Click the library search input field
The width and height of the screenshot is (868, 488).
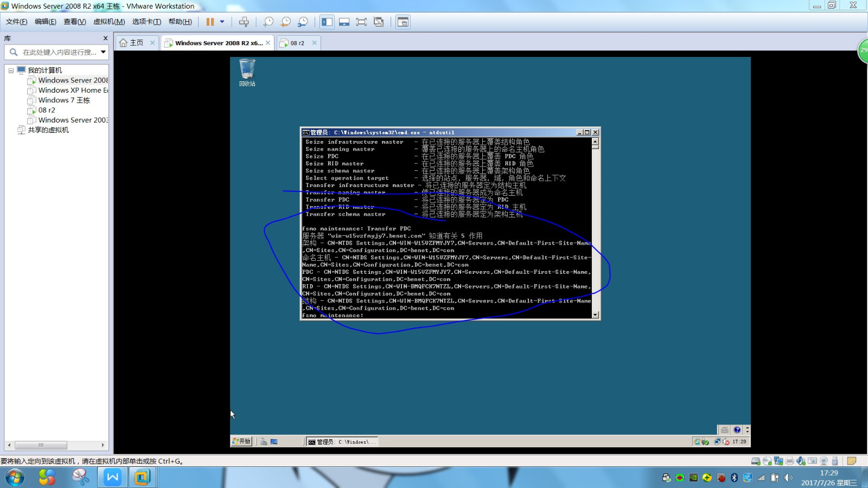(59, 52)
